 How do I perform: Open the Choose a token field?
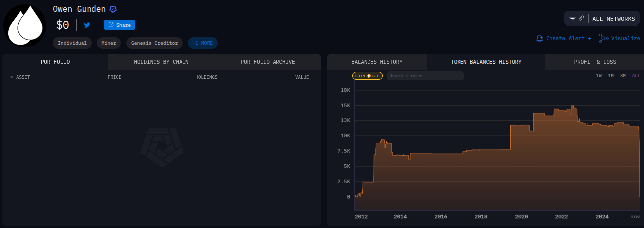[425, 76]
